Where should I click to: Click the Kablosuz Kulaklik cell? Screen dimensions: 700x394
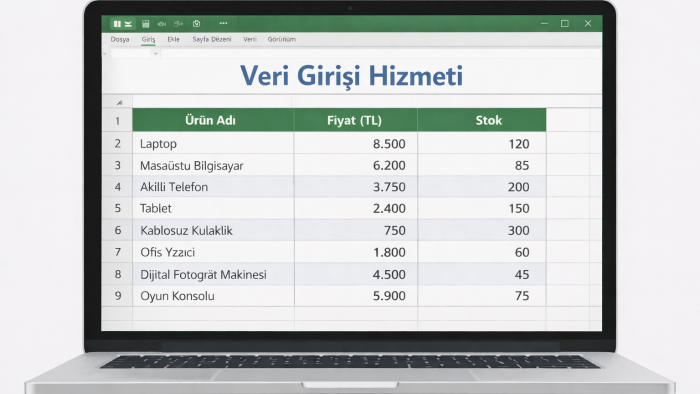213,230
